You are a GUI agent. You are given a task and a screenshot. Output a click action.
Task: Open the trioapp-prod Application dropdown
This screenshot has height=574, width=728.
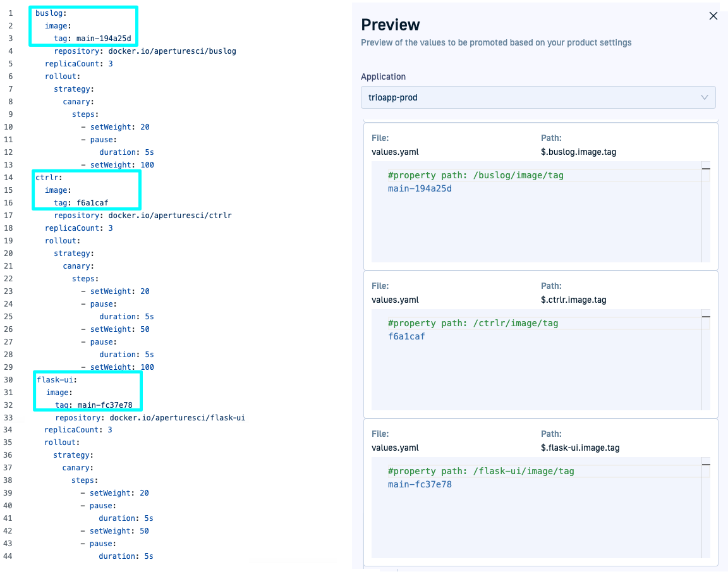coord(538,97)
